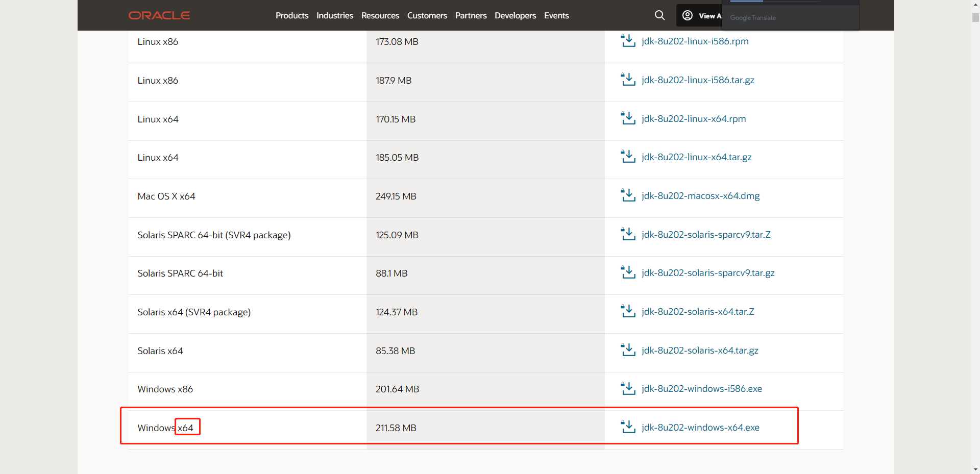
Task: Click download icon for jdk-8u202-solaris-sparcv9.tar.Z
Action: click(x=628, y=234)
